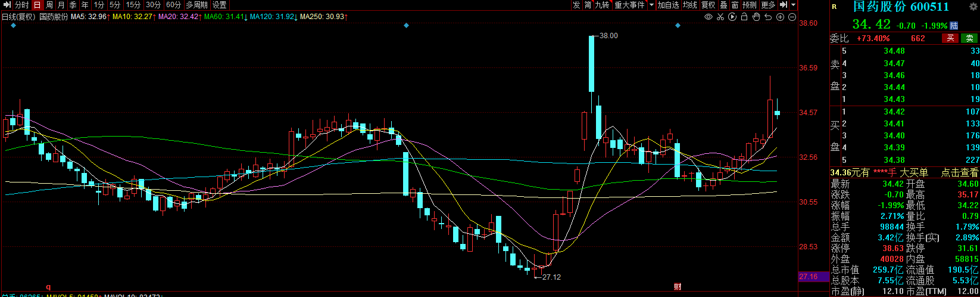Open the 更多 menu
980x297 pixels.
coord(768,5)
